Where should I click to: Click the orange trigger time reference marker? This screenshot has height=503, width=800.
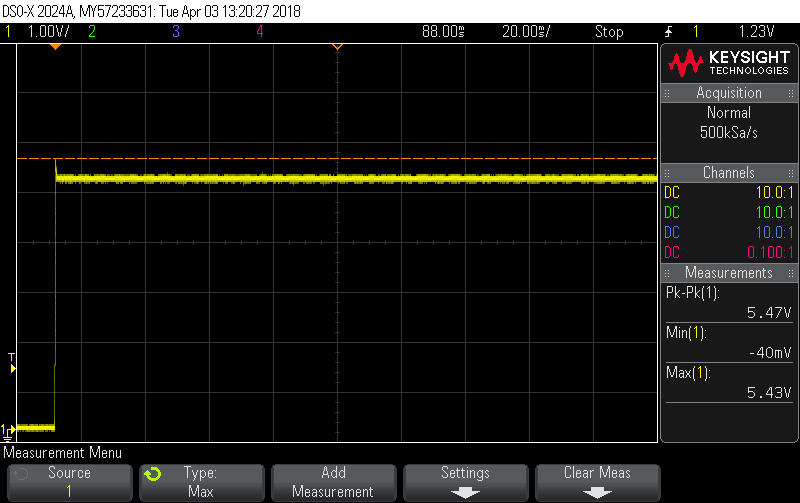(56, 47)
